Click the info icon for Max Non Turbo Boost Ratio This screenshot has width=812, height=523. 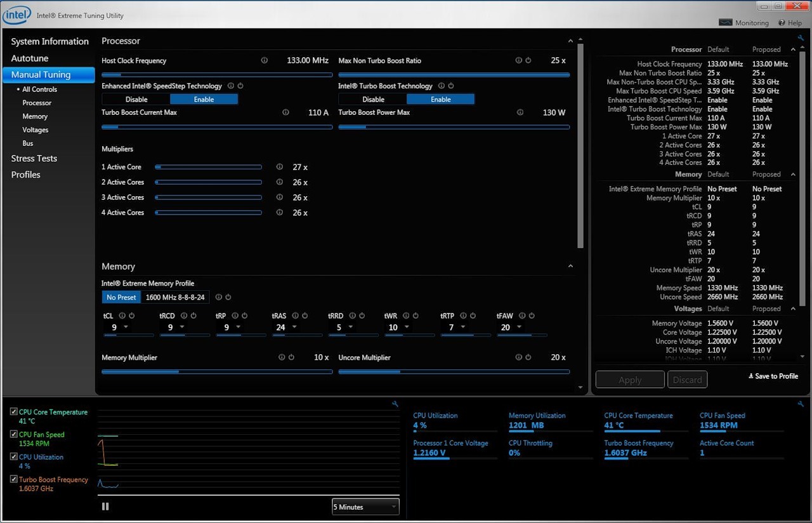coord(518,60)
